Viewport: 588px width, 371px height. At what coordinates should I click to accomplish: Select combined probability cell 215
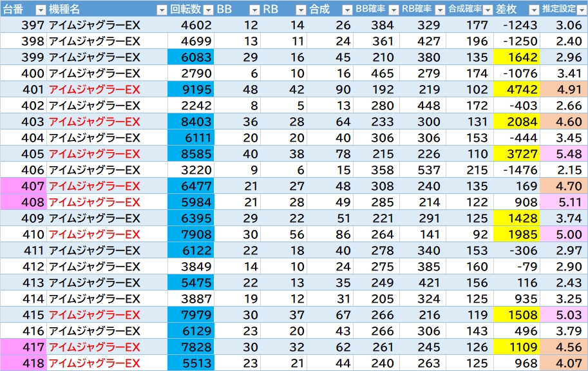coord(470,169)
